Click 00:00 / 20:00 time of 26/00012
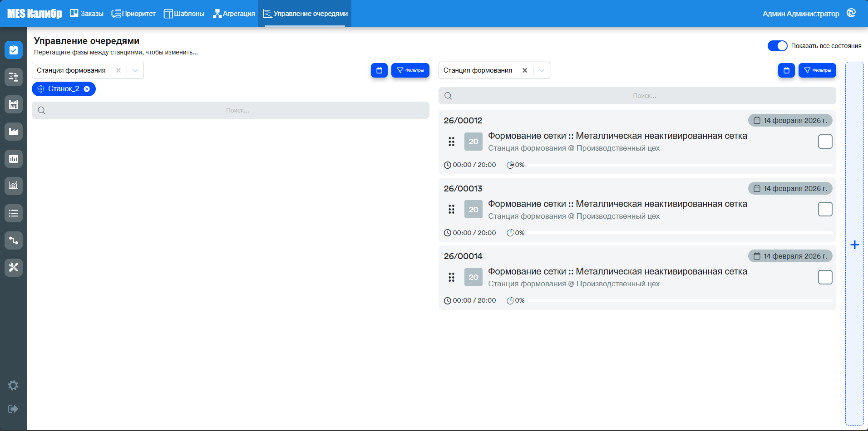The width and height of the screenshot is (868, 431). pyautogui.click(x=470, y=165)
